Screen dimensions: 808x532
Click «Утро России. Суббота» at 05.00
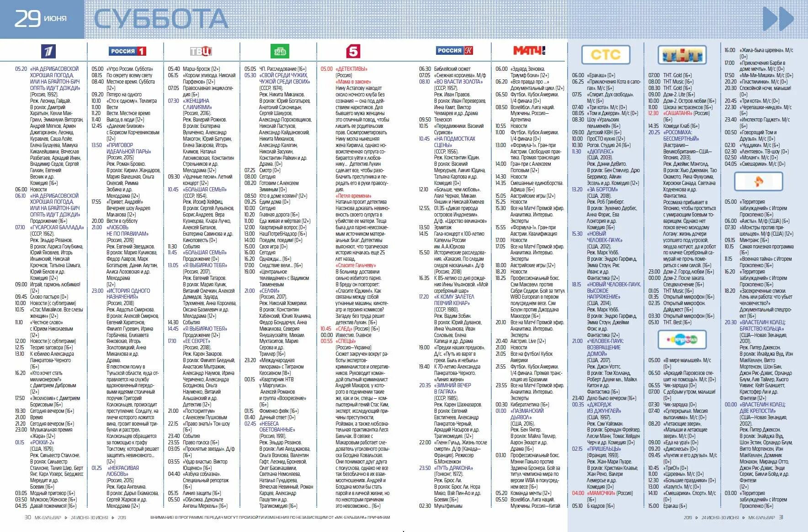130,69
